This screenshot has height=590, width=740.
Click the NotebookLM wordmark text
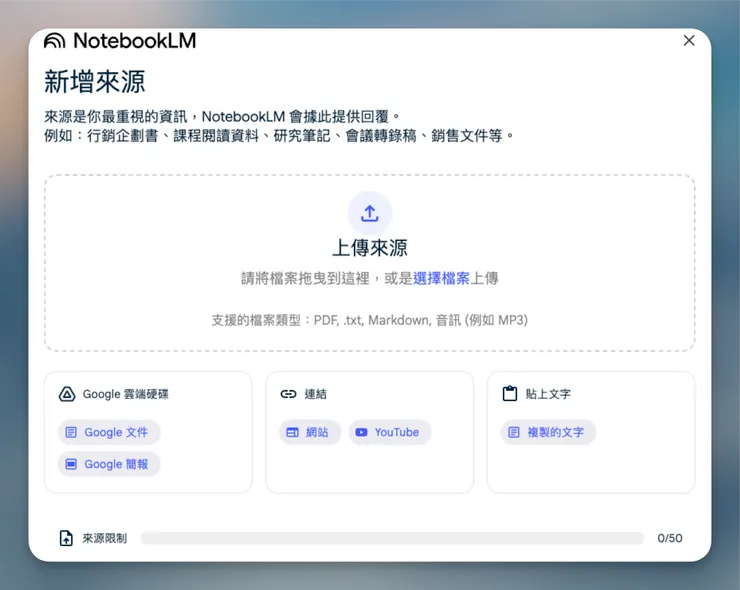tap(135, 41)
